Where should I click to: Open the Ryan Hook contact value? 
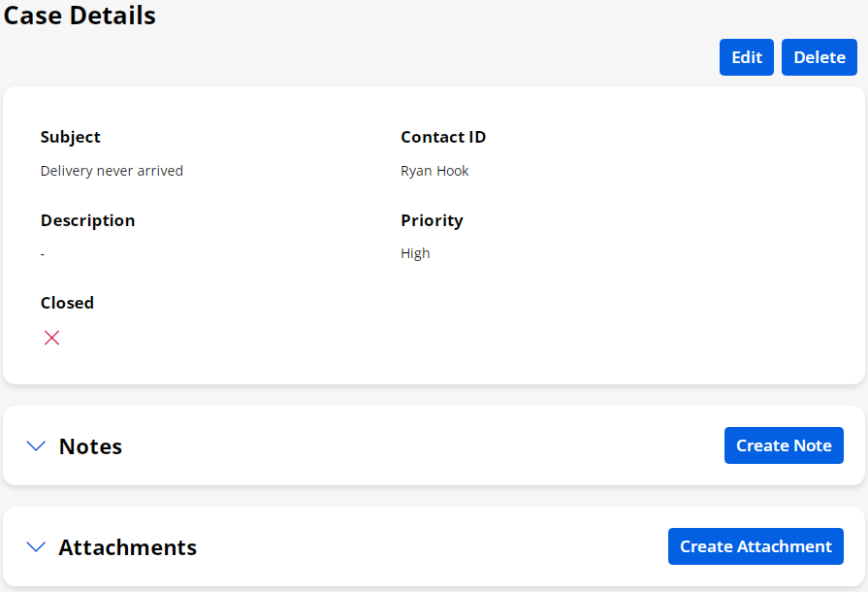[434, 171]
